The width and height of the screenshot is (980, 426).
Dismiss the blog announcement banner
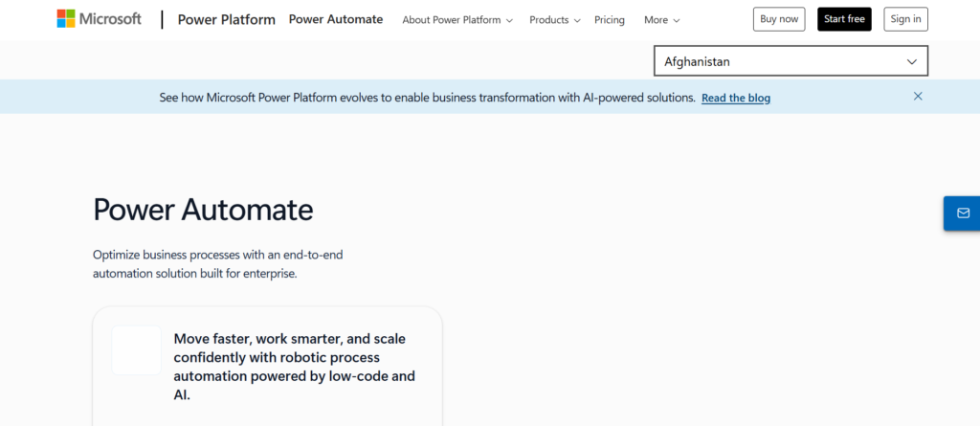918,97
